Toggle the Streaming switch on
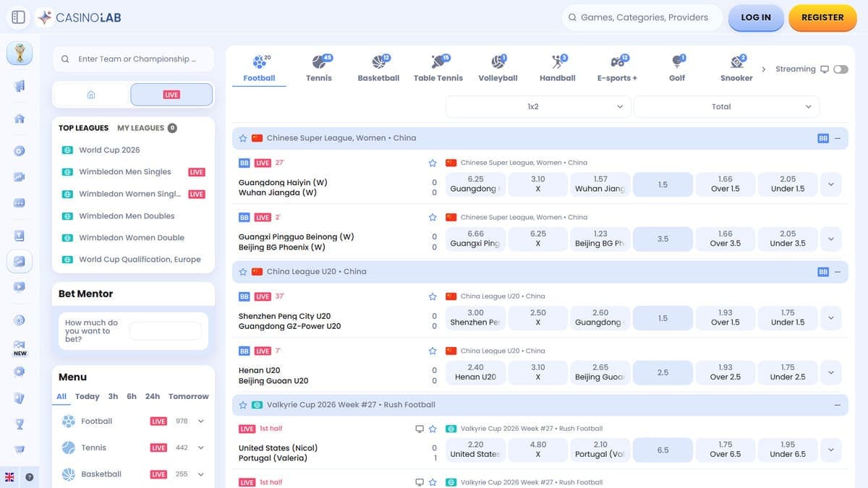The height and width of the screenshot is (488, 868). [841, 69]
